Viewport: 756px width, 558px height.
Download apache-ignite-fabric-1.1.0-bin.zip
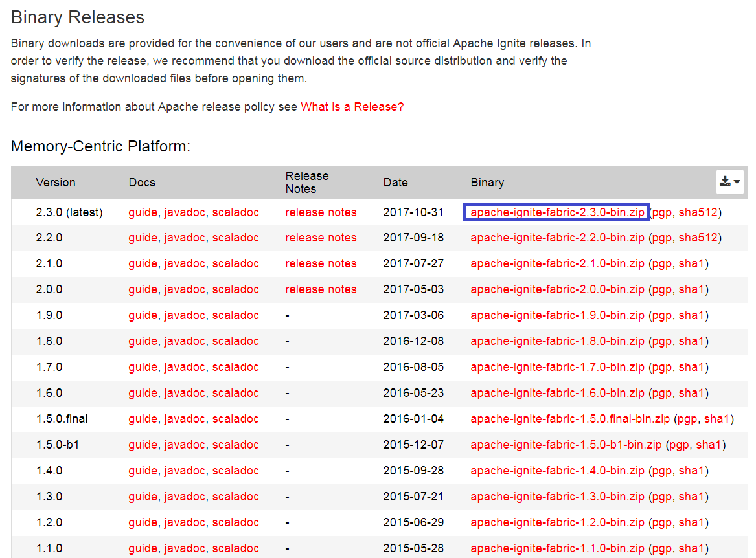pyautogui.click(x=557, y=548)
